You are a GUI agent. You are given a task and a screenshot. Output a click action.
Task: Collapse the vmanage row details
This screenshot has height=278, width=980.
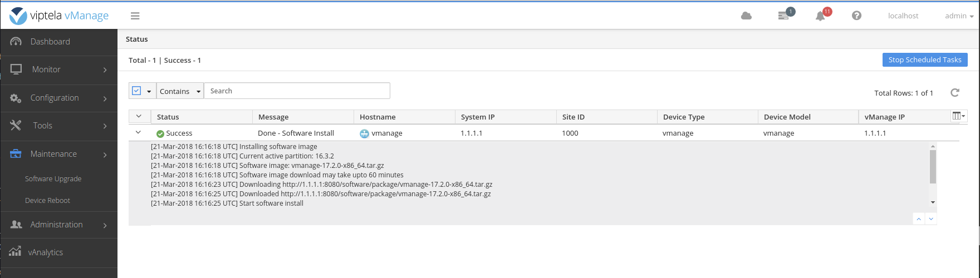point(139,133)
